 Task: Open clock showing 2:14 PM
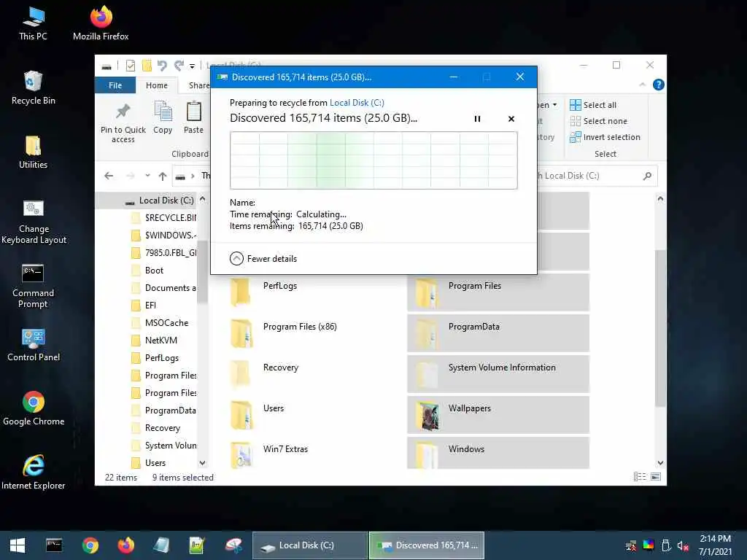pyautogui.click(x=715, y=545)
